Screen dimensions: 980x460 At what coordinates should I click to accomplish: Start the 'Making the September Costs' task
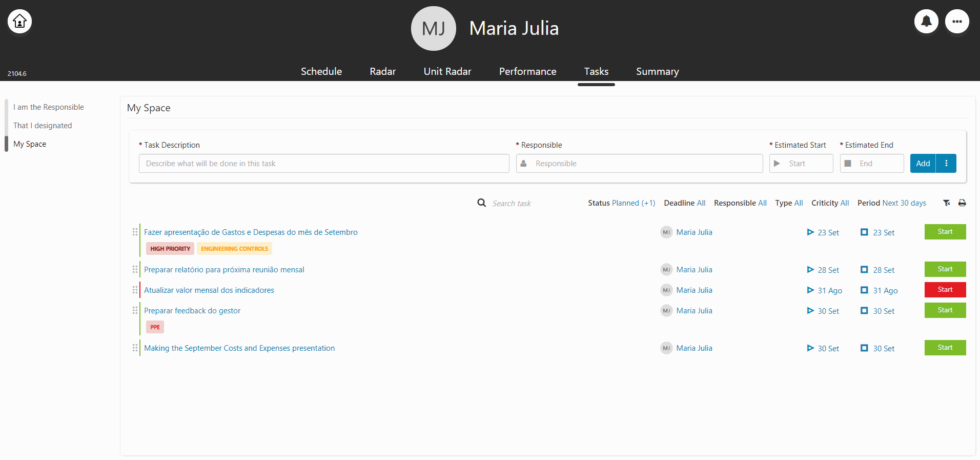pyautogui.click(x=945, y=348)
